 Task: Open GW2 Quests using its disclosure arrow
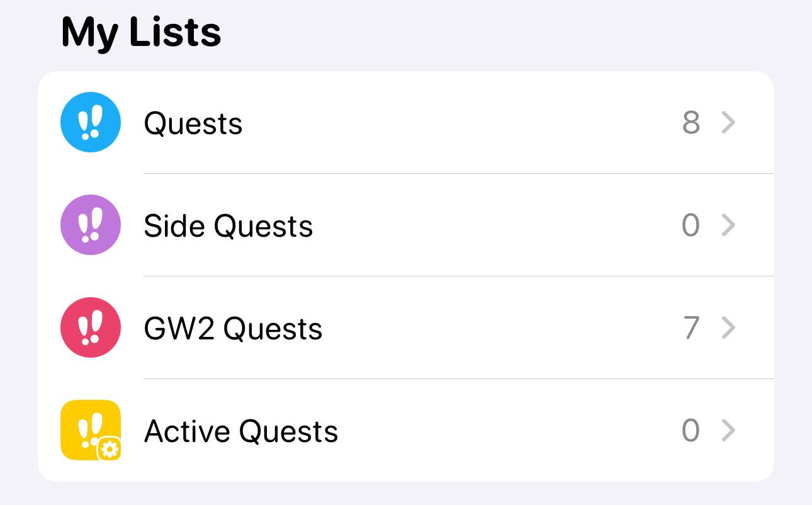tap(728, 327)
